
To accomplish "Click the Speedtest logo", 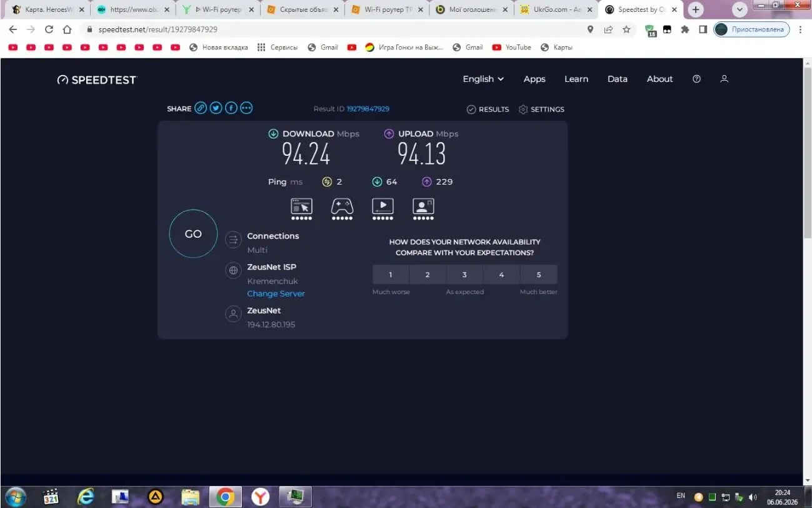I will coord(96,80).
